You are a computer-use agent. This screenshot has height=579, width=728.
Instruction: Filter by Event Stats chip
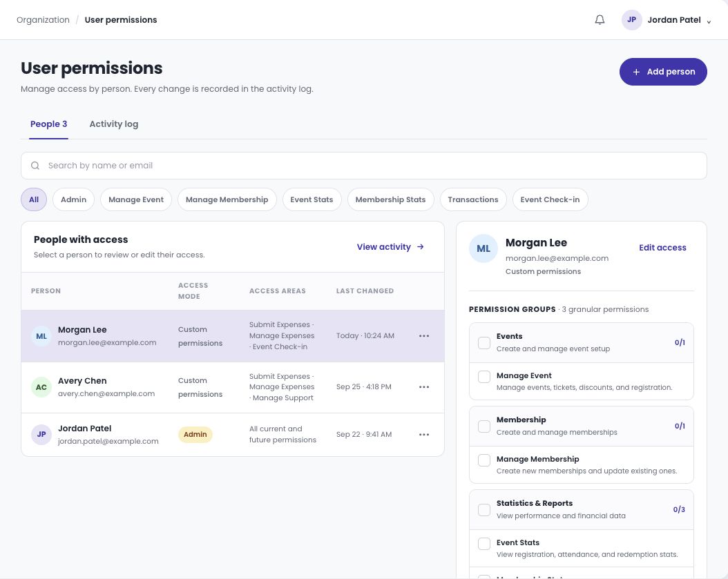point(312,199)
